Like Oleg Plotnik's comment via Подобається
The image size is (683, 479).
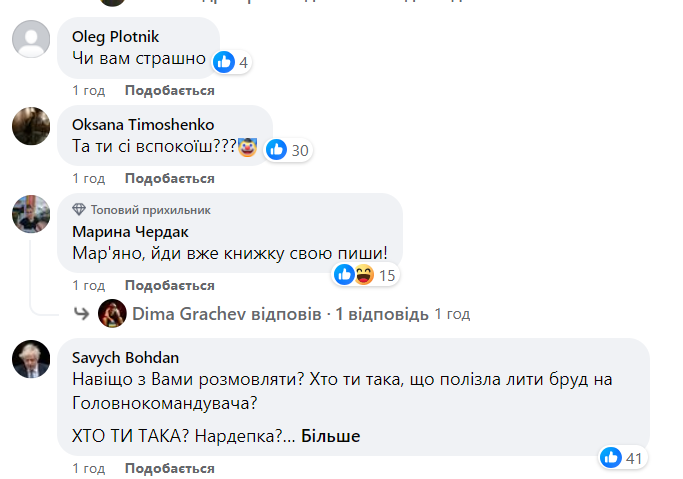169,90
